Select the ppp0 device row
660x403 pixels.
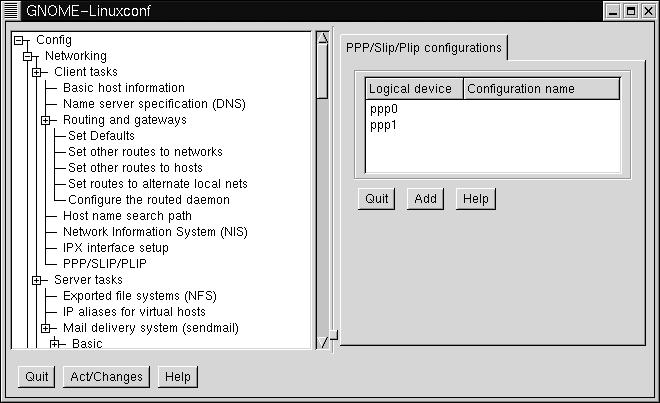coord(384,110)
